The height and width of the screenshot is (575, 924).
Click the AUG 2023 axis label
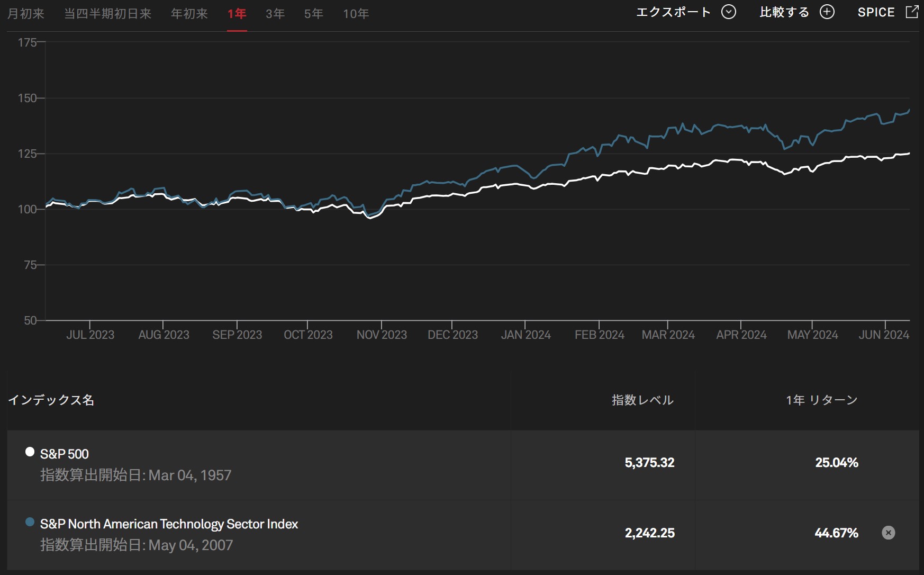(164, 335)
